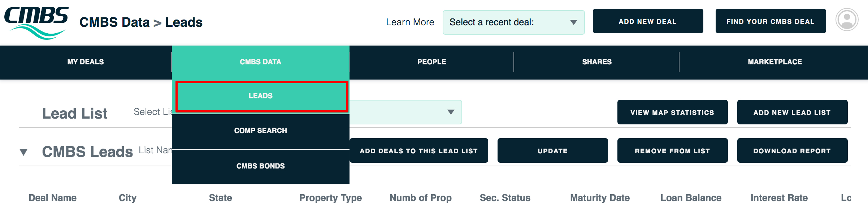Go to the People tab
Image resolution: width=868 pixels, height=209 pixels.
click(x=432, y=62)
